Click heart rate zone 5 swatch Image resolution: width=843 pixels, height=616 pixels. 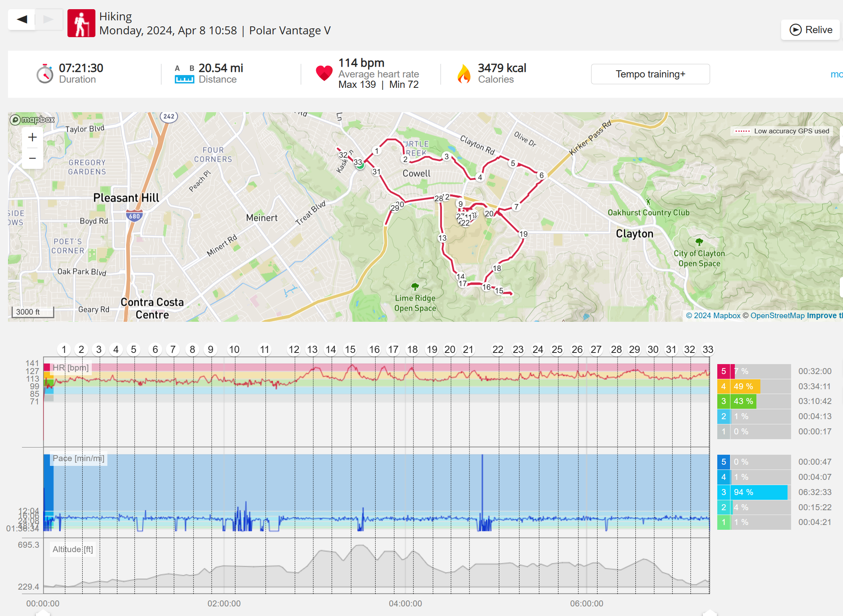click(723, 371)
